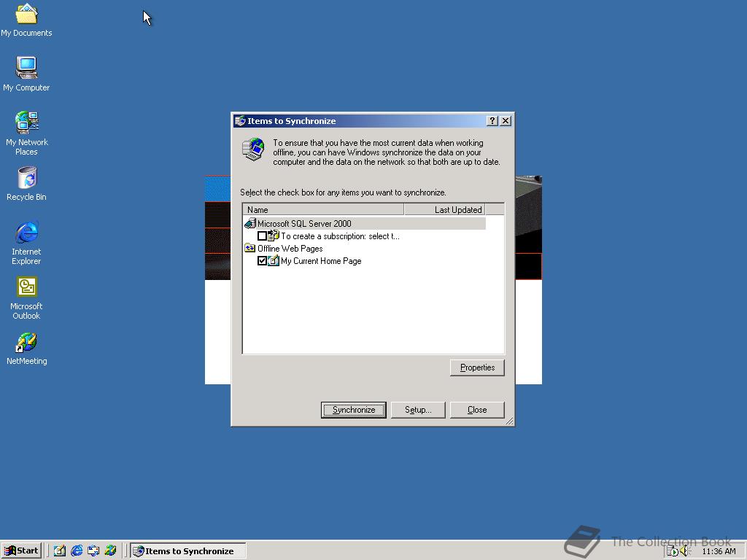Launch Internet Explorer from Quick Launch

click(77, 551)
